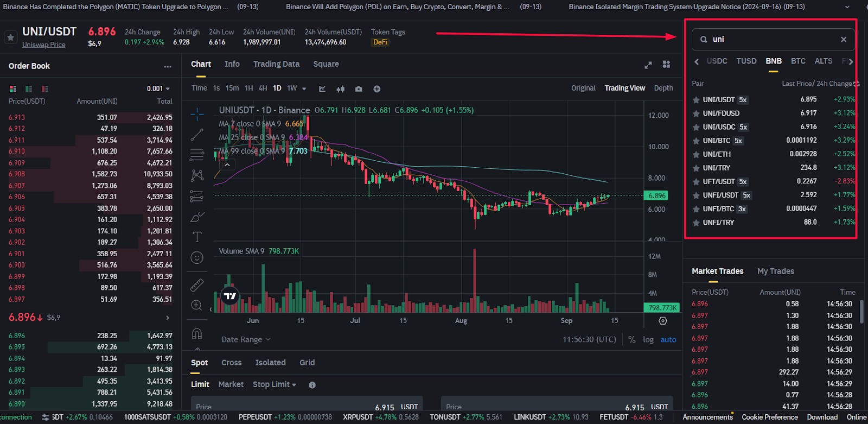Switch to My Trades tab

776,271
